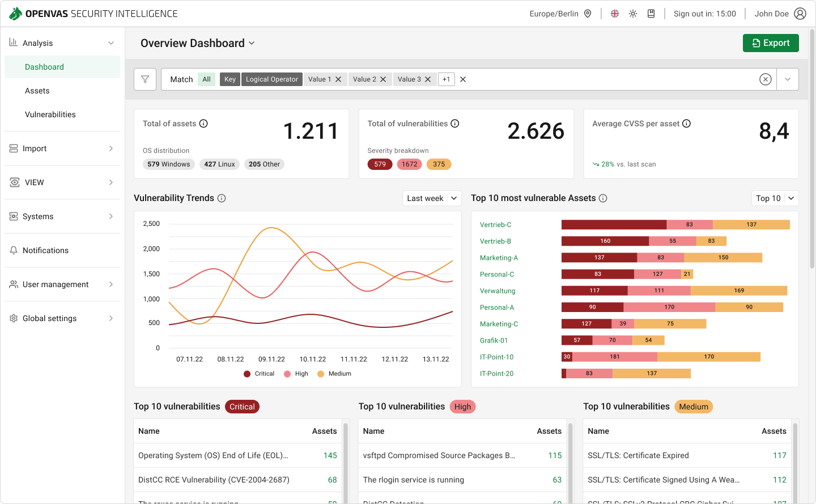Click SSL/TLS: Certificate Expired row

687,455
